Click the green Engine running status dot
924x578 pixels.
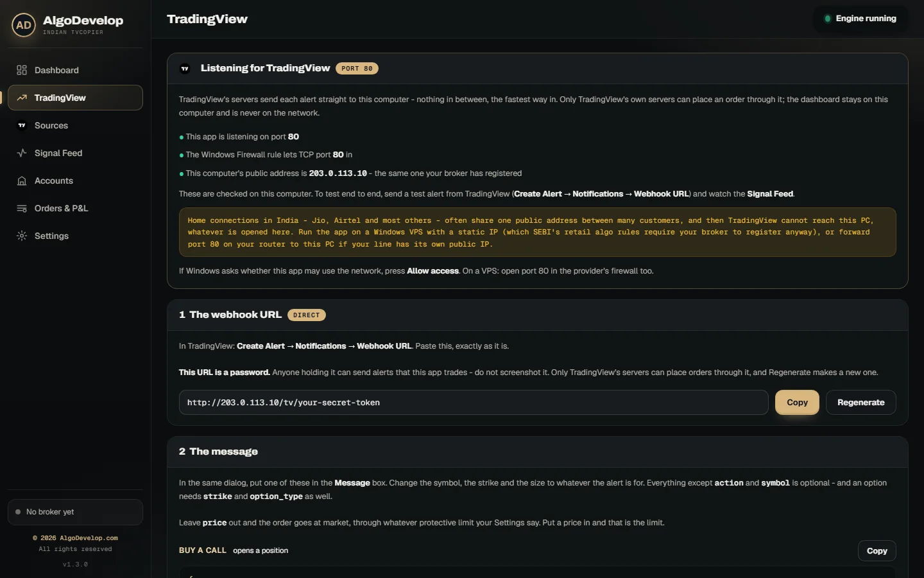click(828, 19)
